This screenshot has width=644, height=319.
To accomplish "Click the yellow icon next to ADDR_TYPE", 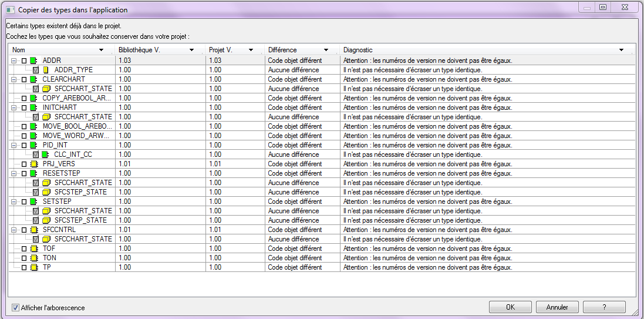I will 46,70.
